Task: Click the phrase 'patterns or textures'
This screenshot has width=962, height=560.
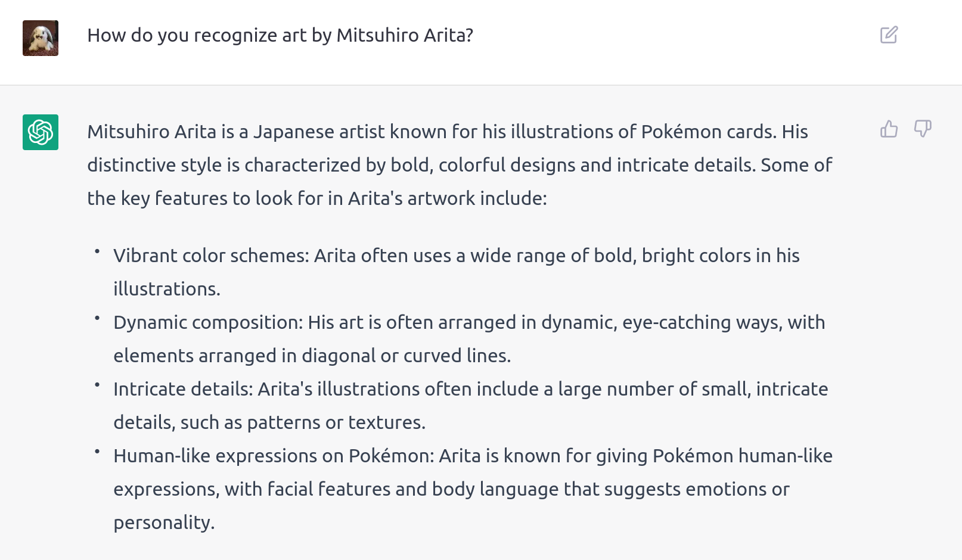Action: pyautogui.click(x=336, y=422)
